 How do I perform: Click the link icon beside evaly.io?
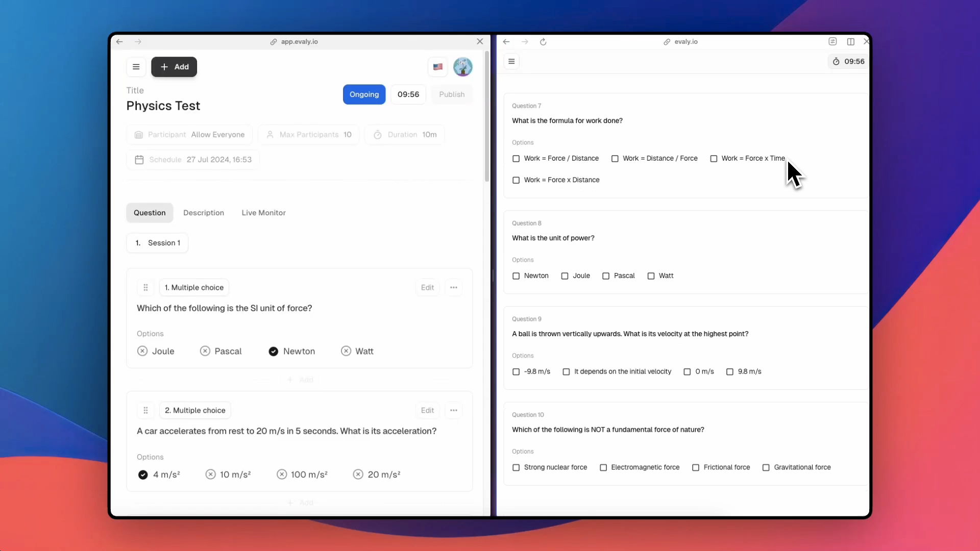667,42
